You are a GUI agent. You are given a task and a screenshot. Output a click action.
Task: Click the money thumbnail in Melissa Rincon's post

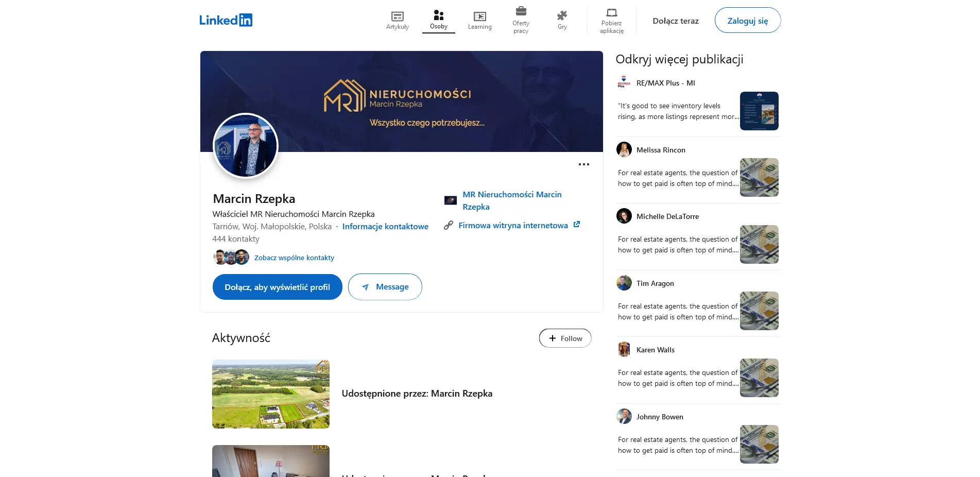coord(759,177)
